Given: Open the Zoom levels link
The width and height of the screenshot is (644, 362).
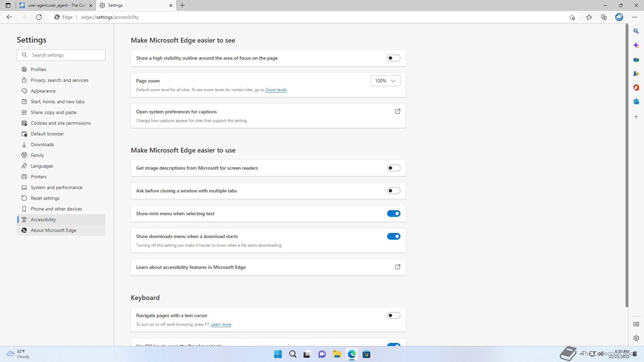Looking at the screenshot, I should point(276,90).
